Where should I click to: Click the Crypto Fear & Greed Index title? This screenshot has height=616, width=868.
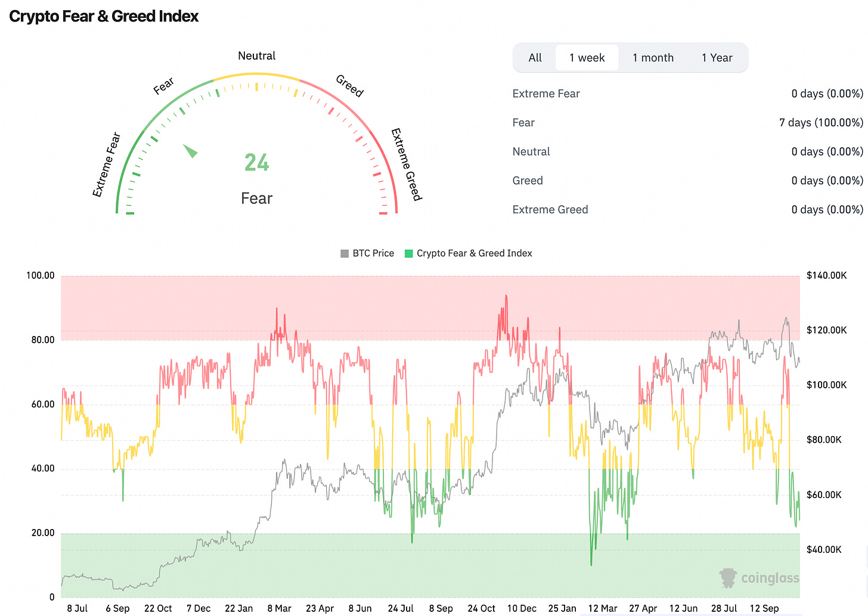point(103,16)
